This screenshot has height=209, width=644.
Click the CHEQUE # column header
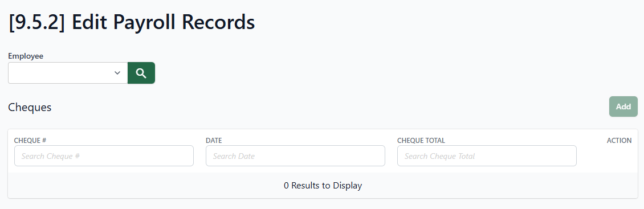[x=30, y=141]
